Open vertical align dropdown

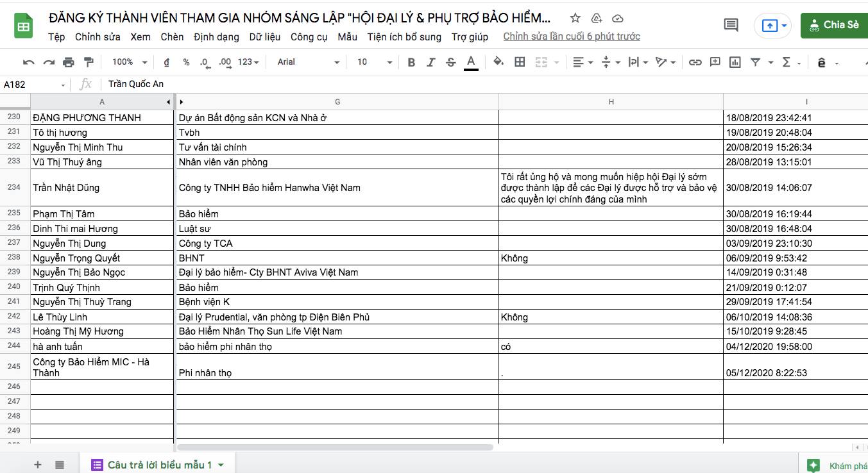coord(611,62)
